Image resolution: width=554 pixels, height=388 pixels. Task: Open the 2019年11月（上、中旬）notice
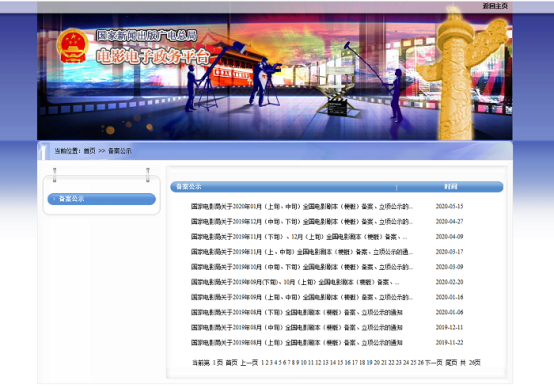(x=302, y=252)
